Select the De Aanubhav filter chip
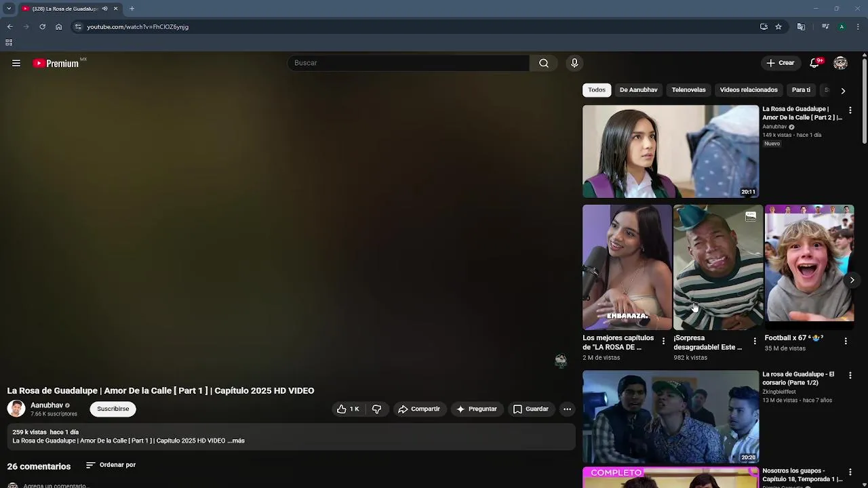Image resolution: width=868 pixels, height=488 pixels. point(639,90)
